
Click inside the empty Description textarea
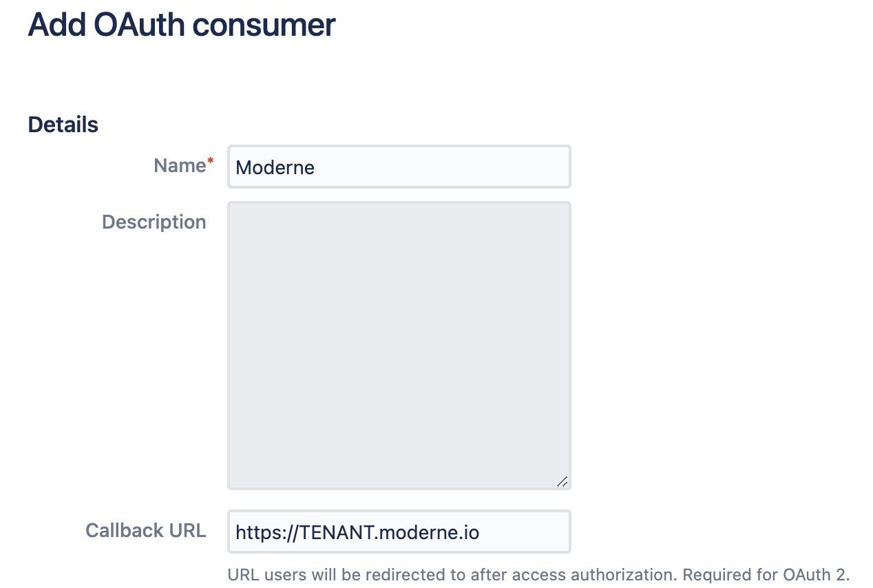(399, 346)
